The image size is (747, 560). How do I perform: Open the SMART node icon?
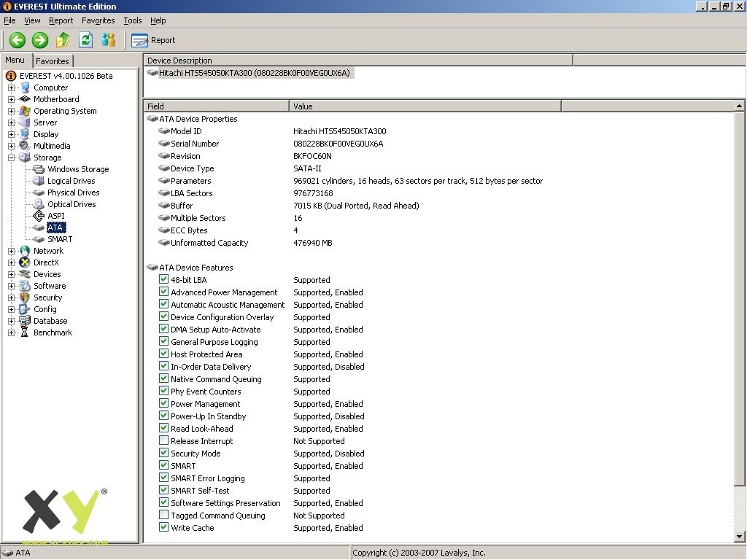click(39, 239)
